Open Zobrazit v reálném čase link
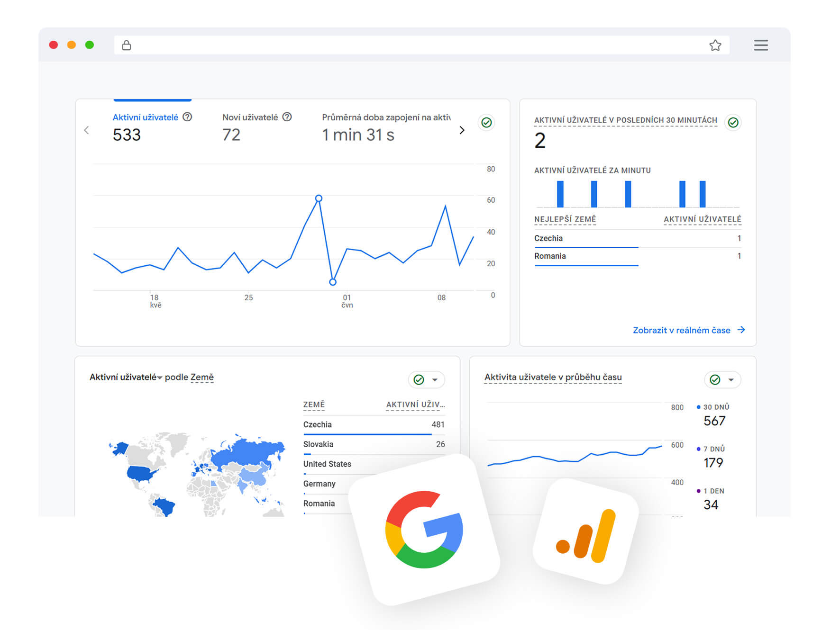The width and height of the screenshot is (840, 630). pos(689,330)
